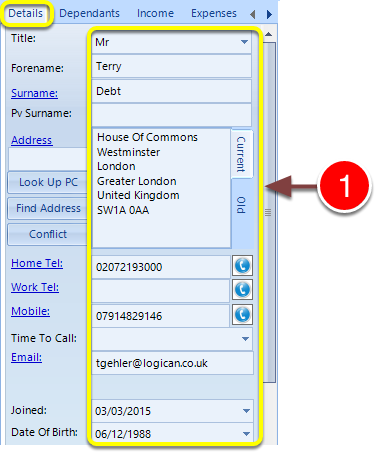Dial the Home Tel phone icon
Image resolution: width=388 pixels, height=454 pixels.
coord(242,266)
